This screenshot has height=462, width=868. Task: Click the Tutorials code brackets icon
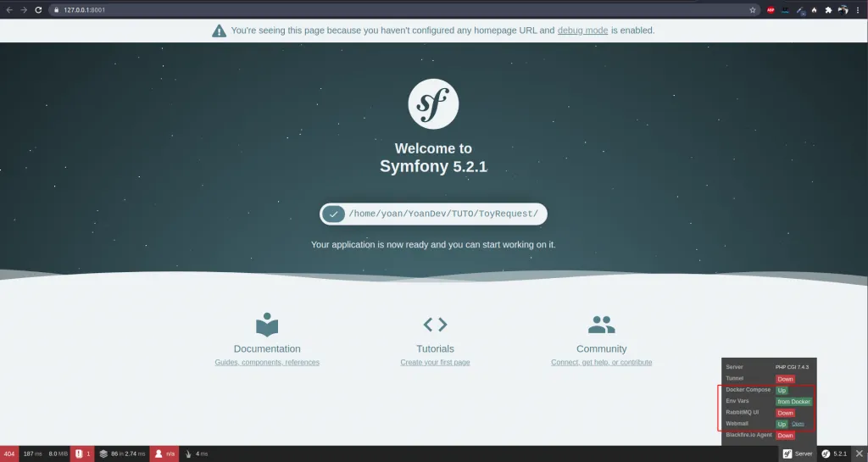[x=435, y=325]
